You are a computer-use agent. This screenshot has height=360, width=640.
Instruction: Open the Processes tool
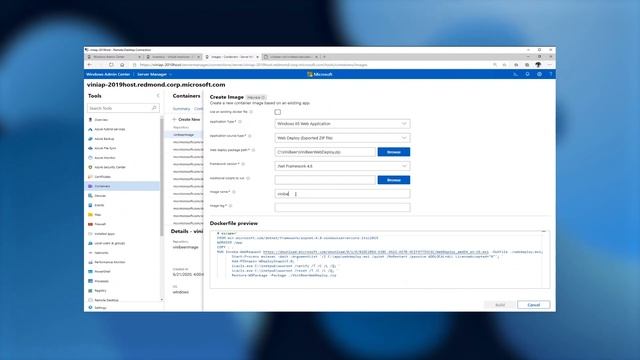pyautogui.click(x=122, y=281)
